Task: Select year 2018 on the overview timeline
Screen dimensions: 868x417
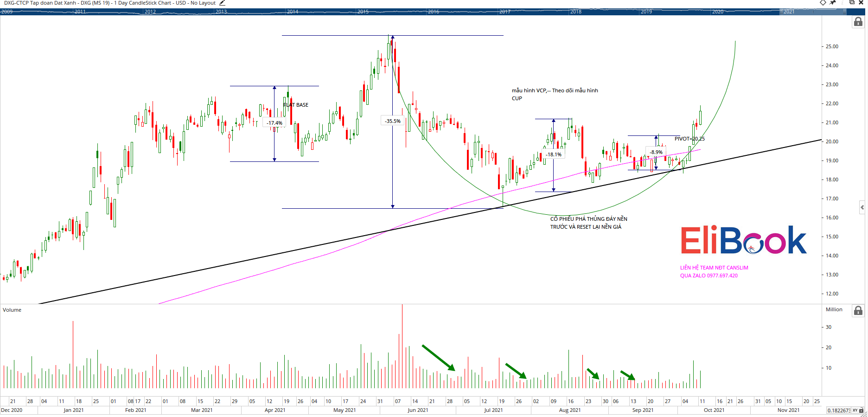Action: (x=576, y=12)
